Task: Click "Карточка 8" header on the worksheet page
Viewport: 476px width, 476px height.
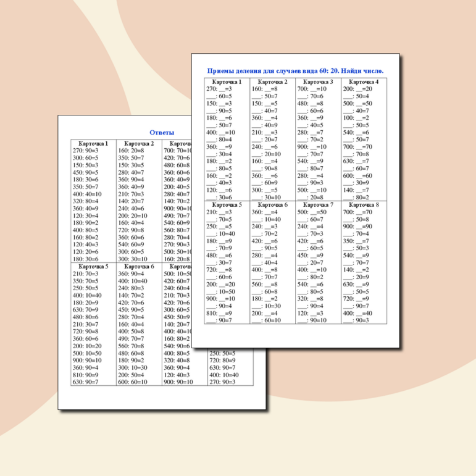Action: click(364, 204)
